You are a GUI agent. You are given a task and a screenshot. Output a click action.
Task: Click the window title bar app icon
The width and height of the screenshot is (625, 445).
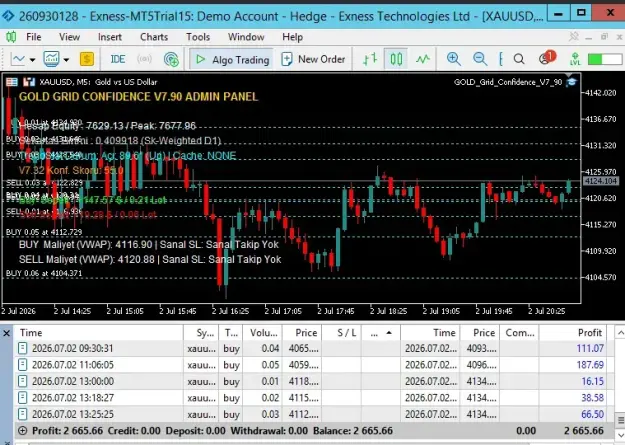(8, 16)
